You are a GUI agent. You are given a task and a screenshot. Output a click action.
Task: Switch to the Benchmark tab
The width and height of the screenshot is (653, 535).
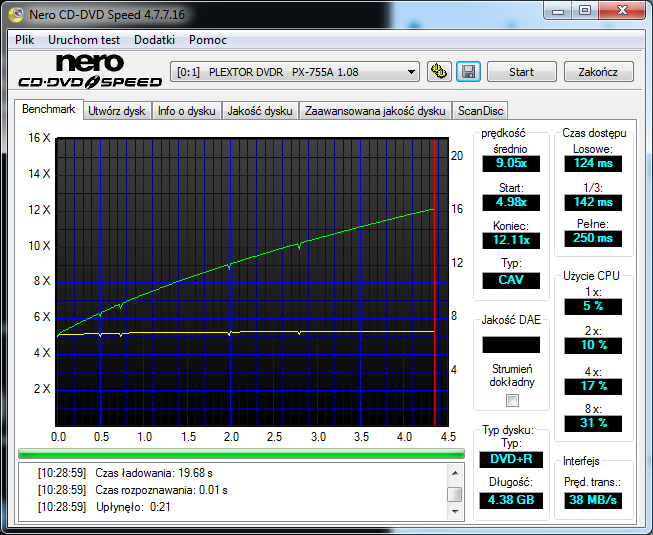(49, 109)
